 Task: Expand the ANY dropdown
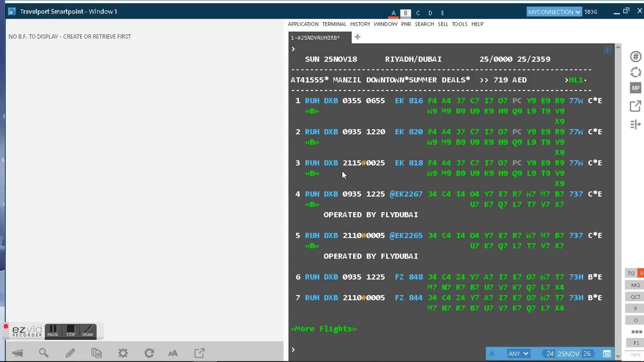pos(518,354)
